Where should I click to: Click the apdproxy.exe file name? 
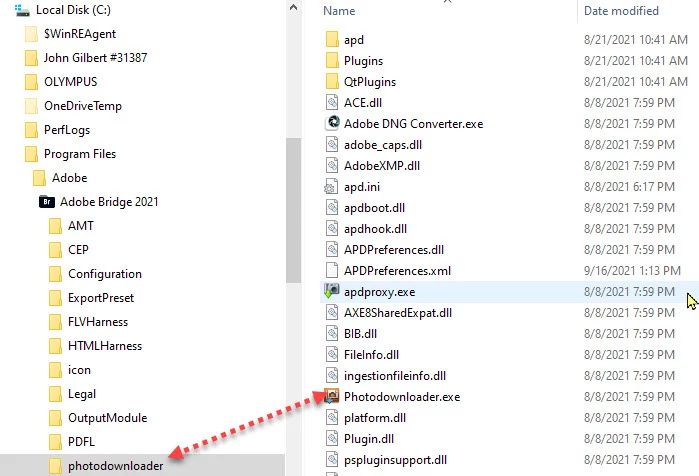[379, 292]
